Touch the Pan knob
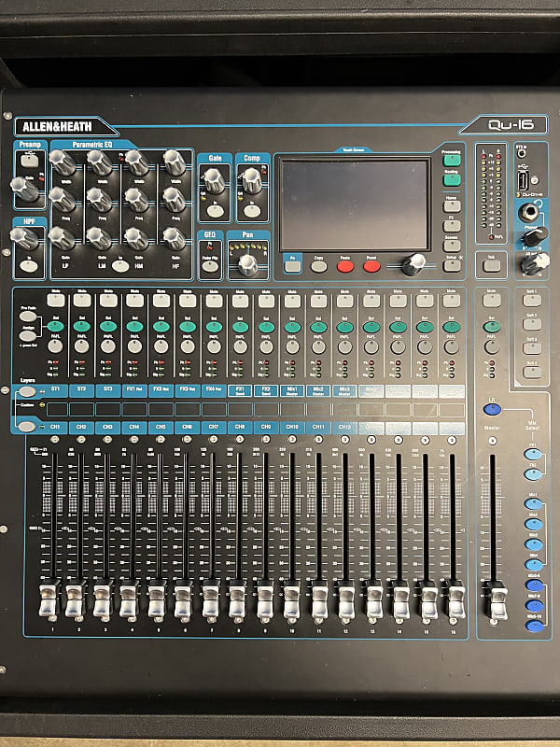Image resolution: width=560 pixels, height=747 pixels. pyautogui.click(x=247, y=265)
